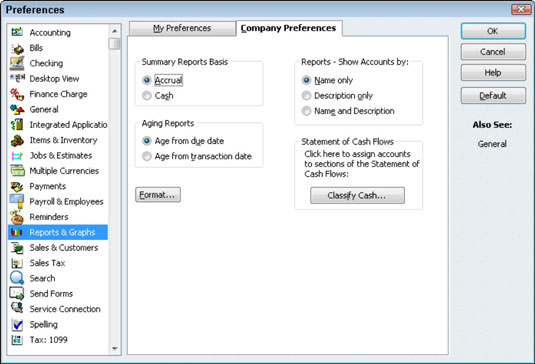
Task: Click the Send Forms envelope icon
Action: click(17, 293)
